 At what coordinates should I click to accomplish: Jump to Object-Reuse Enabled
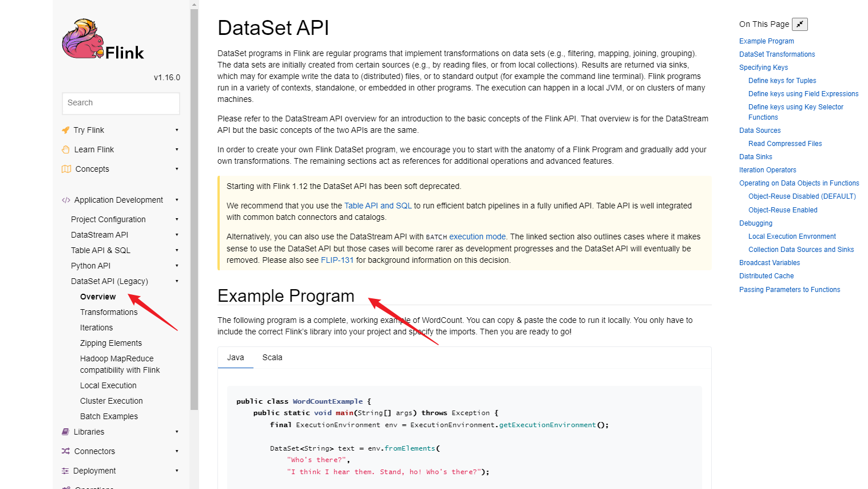click(x=783, y=210)
